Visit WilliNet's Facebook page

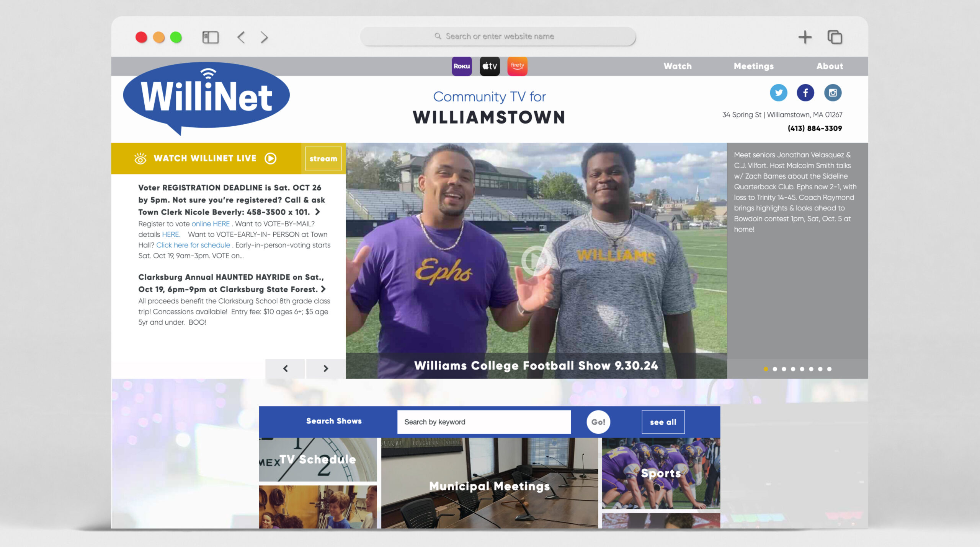[805, 93]
